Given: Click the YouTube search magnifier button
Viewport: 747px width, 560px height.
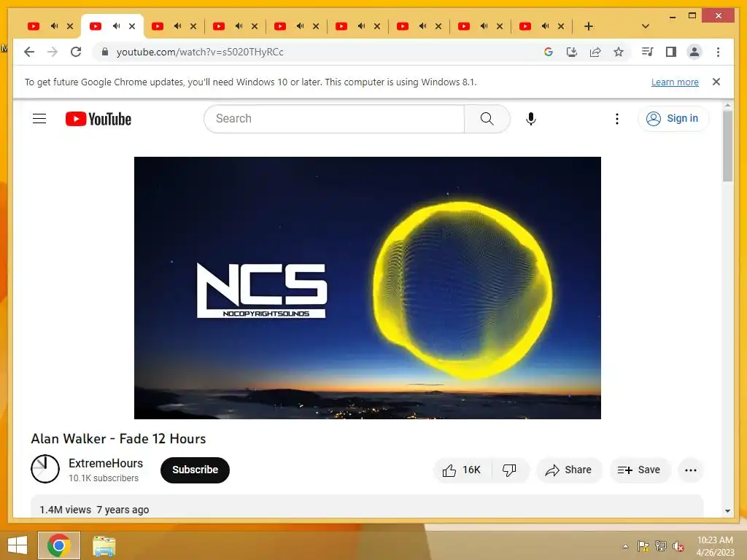Looking at the screenshot, I should pyautogui.click(x=487, y=119).
